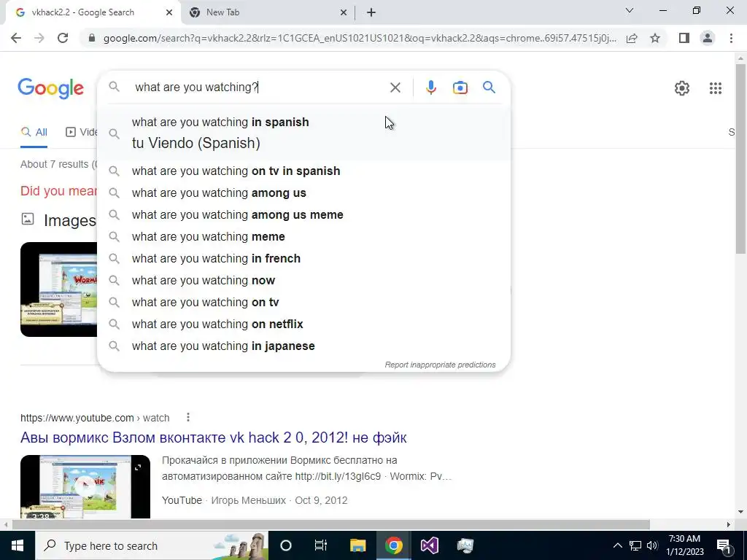747x560 pixels.
Task: Open notification center icon
Action: [723, 545]
